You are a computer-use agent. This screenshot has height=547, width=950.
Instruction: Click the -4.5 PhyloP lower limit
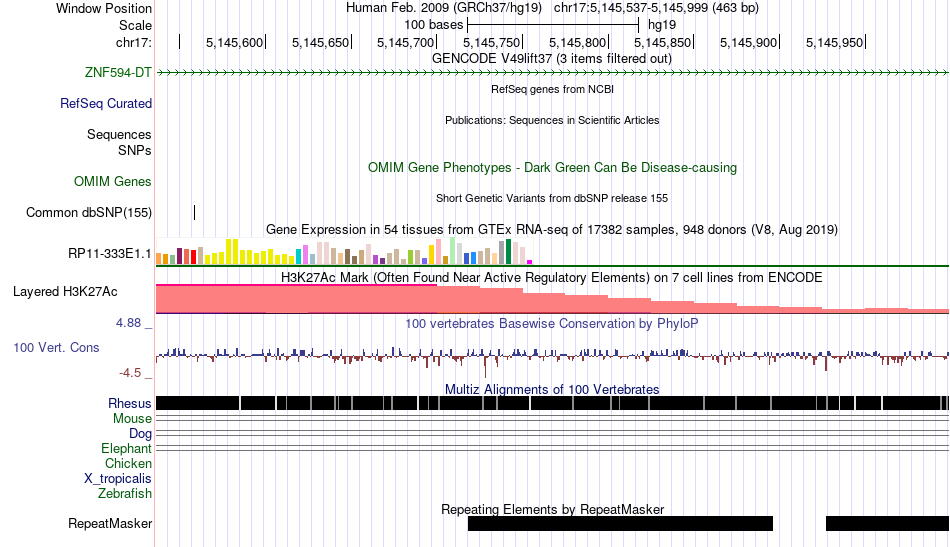tap(130, 373)
